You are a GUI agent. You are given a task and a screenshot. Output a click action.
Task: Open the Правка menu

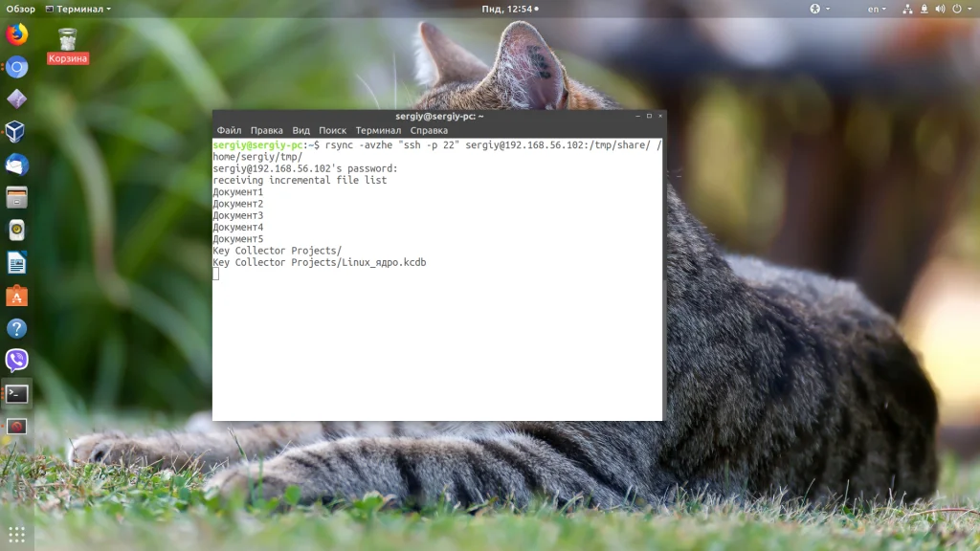266,130
